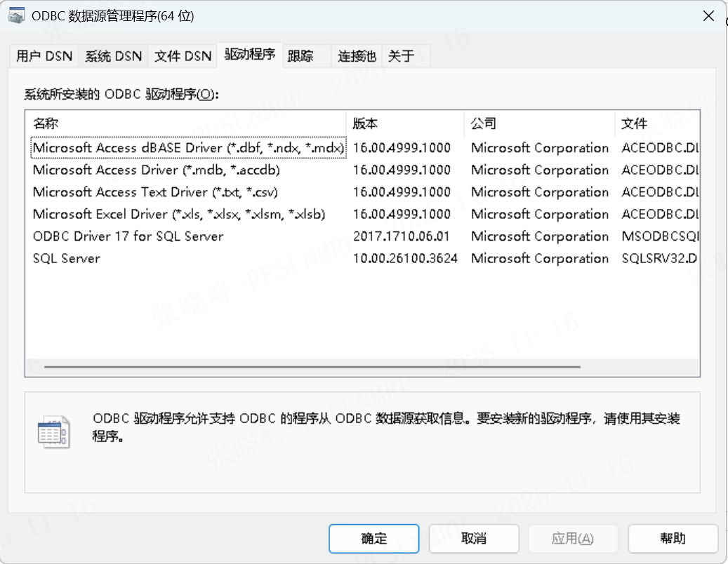Click the 文件 column header
This screenshot has width=728, height=564.
[x=657, y=123]
